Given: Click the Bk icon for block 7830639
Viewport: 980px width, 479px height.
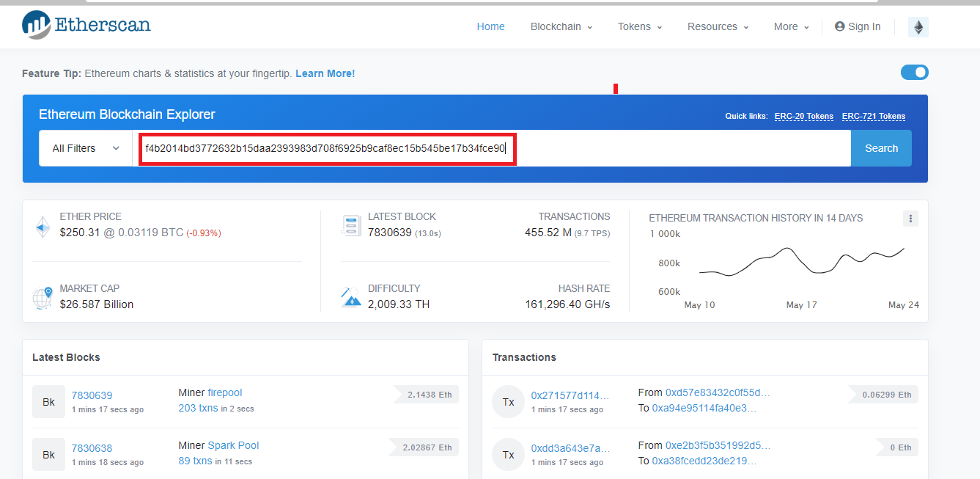Looking at the screenshot, I should (48, 402).
